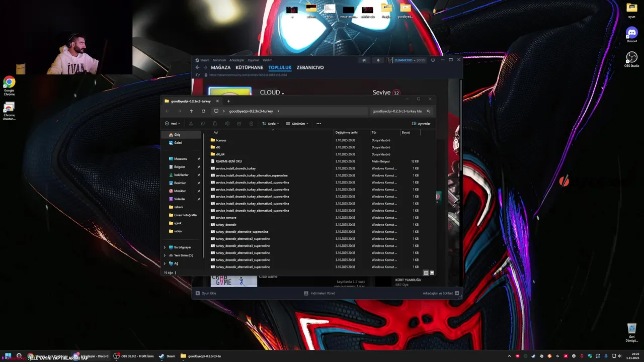This screenshot has width=644, height=362.
Task: Switch to details list view icon in status bar
Action: click(426, 273)
